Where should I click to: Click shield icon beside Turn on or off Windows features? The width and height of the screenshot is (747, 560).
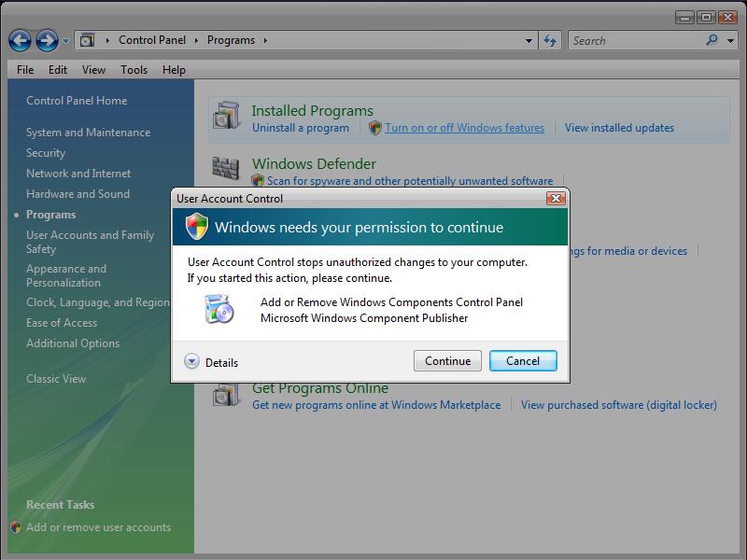click(375, 128)
